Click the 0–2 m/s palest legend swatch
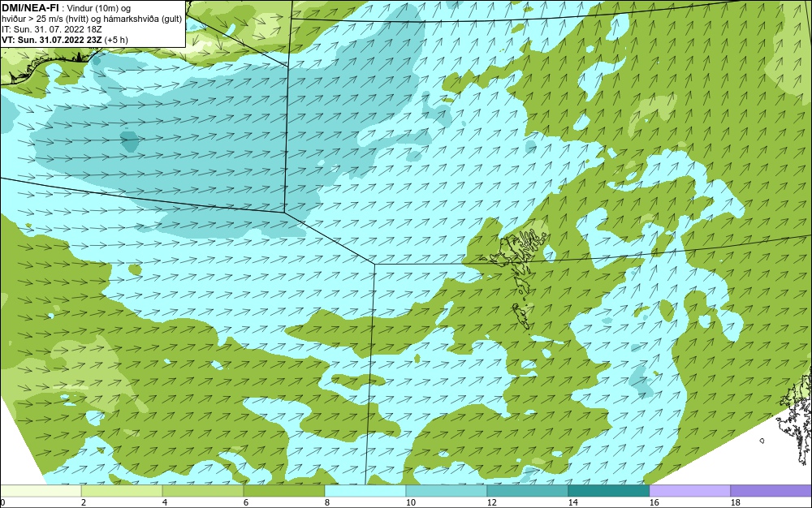The width and height of the screenshot is (812, 508). point(41,490)
